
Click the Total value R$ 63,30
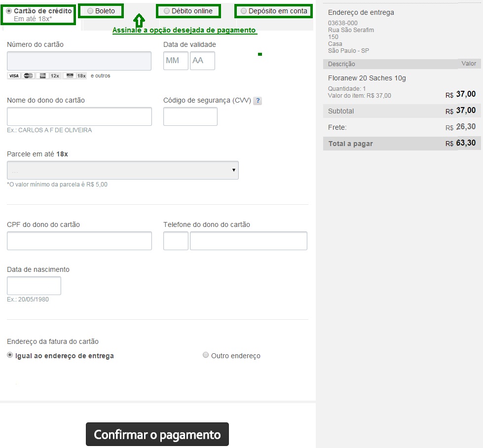460,143
